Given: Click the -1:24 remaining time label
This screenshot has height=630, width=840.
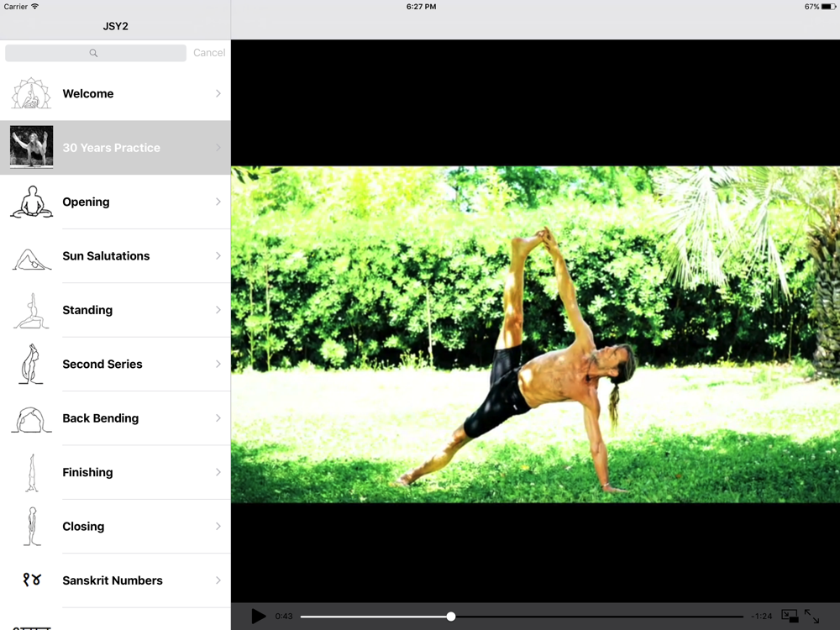Looking at the screenshot, I should click(761, 616).
